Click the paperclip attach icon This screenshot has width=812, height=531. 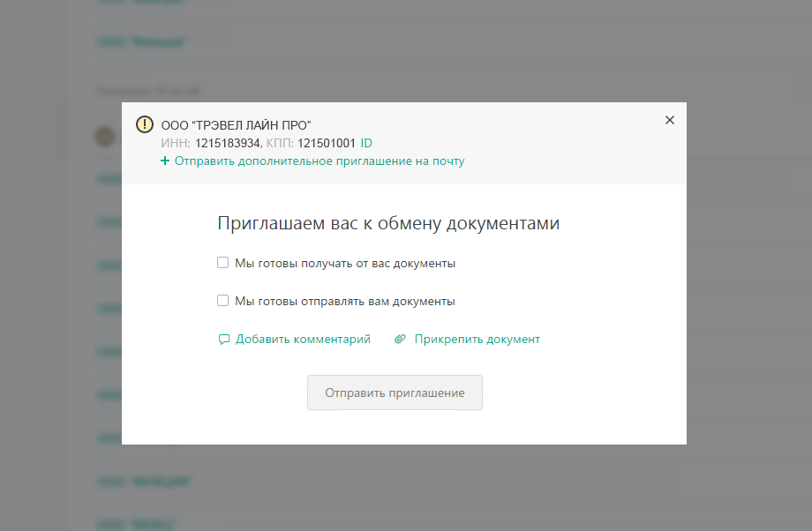pos(400,339)
